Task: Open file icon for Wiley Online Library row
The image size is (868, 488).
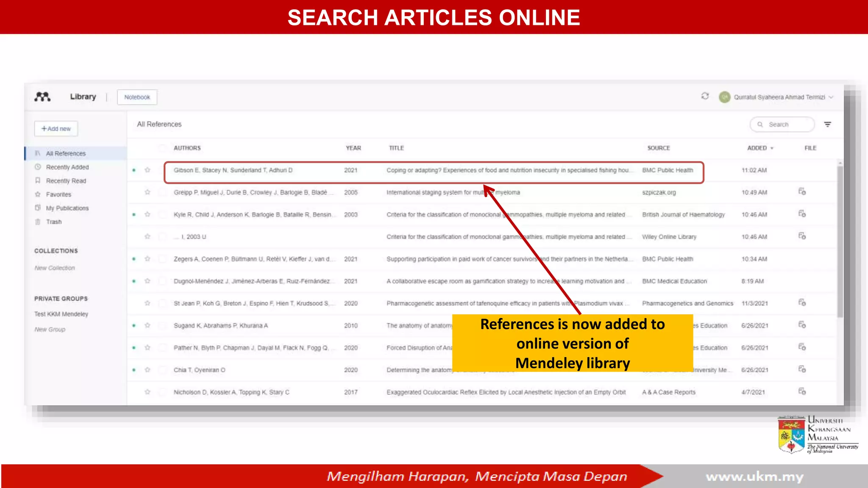Action: coord(802,236)
